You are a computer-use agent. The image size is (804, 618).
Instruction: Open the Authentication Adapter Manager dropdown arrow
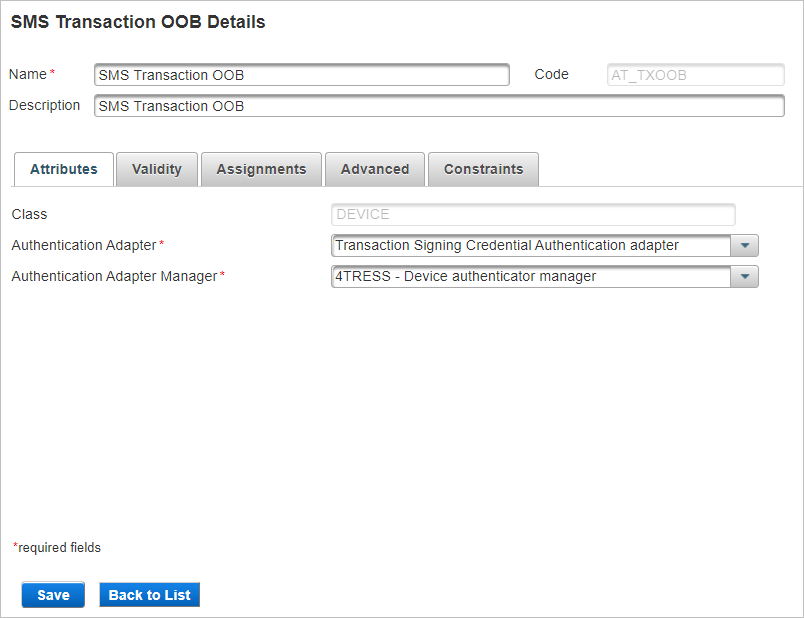[x=744, y=276]
